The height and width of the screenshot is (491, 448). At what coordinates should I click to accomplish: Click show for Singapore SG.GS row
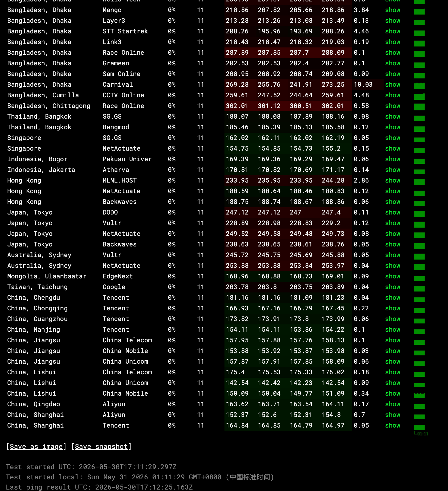tap(393, 138)
